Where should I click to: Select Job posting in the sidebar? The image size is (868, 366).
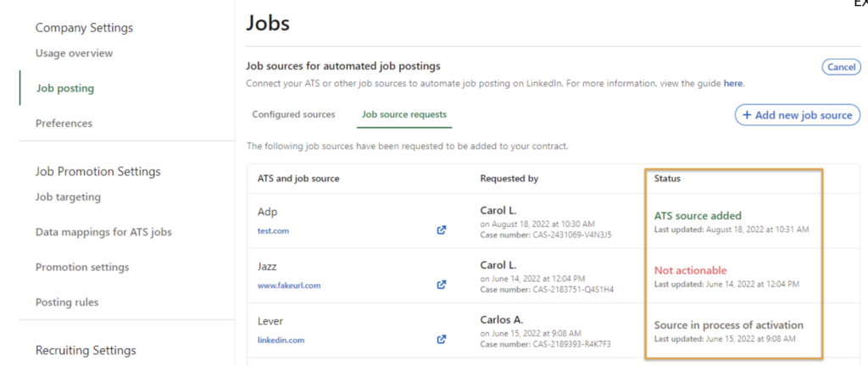65,88
